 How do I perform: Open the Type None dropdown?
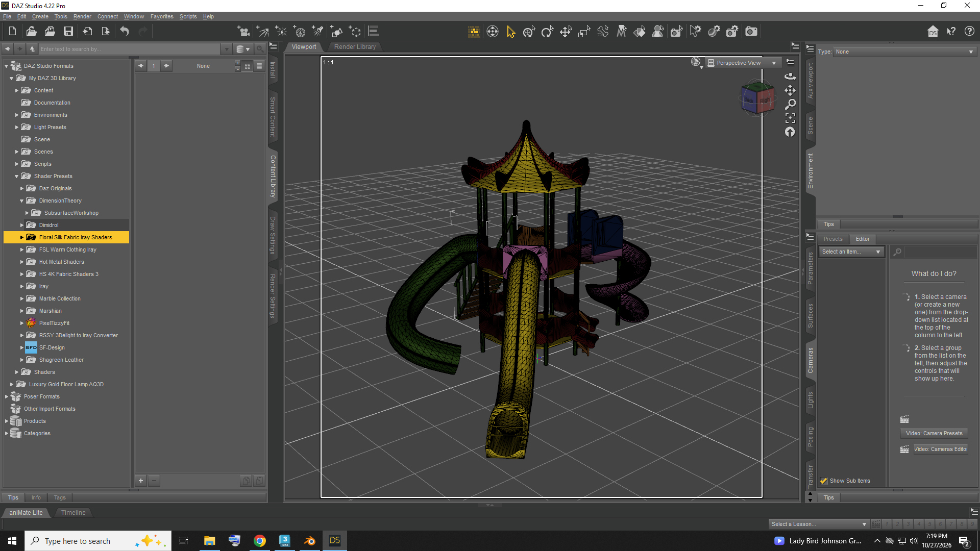(904, 52)
